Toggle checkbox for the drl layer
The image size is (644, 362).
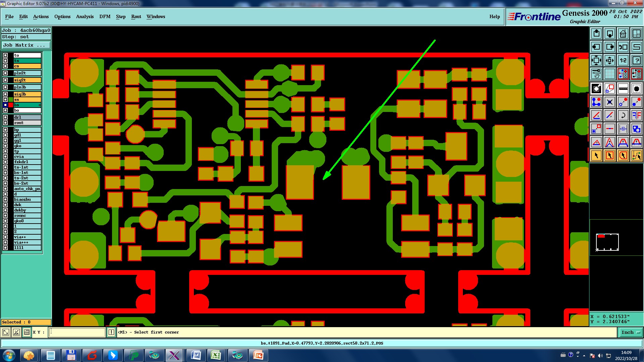click(5, 117)
